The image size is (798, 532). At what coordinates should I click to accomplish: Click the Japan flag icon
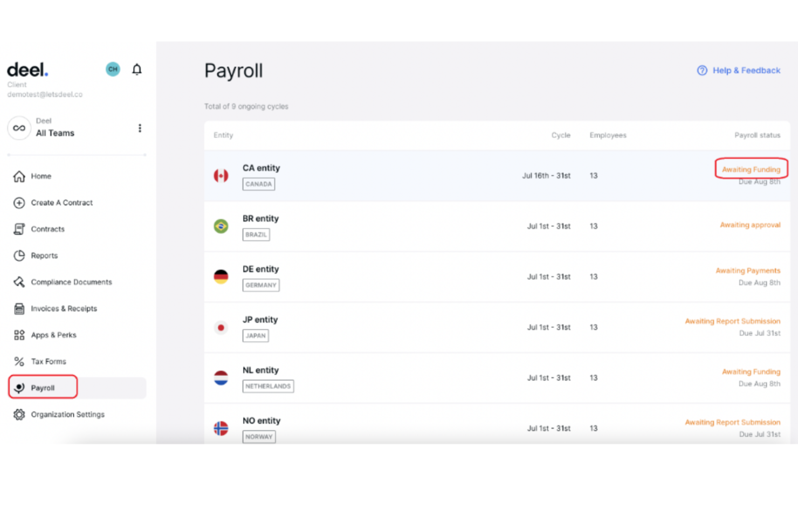[221, 327]
